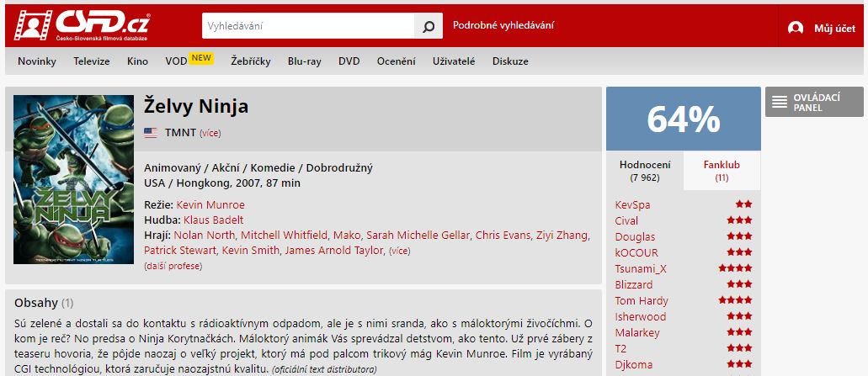
Task: Open user KevSpa's profile
Action: coord(633,205)
